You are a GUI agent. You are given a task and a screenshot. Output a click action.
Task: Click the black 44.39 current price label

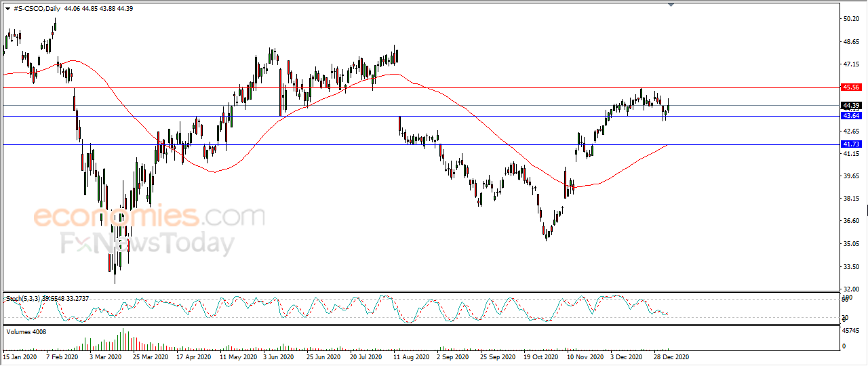click(x=850, y=105)
